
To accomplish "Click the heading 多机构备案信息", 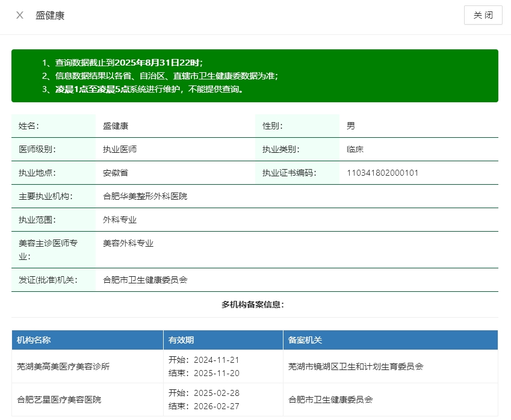I will point(253,304).
